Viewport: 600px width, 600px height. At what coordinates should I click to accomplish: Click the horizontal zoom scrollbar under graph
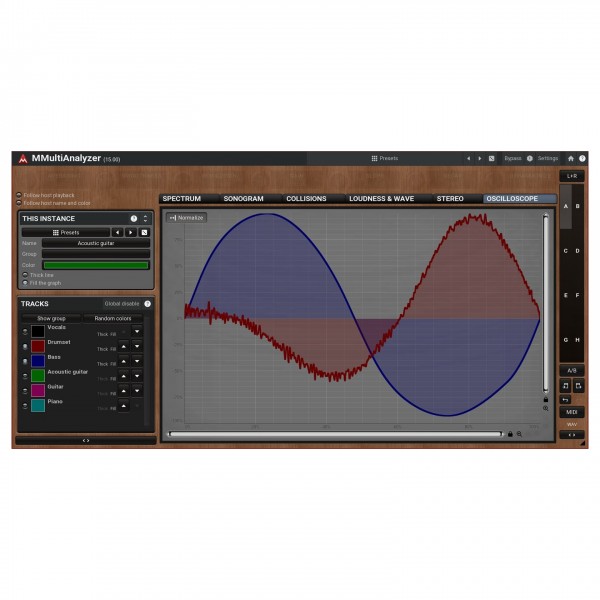click(336, 434)
